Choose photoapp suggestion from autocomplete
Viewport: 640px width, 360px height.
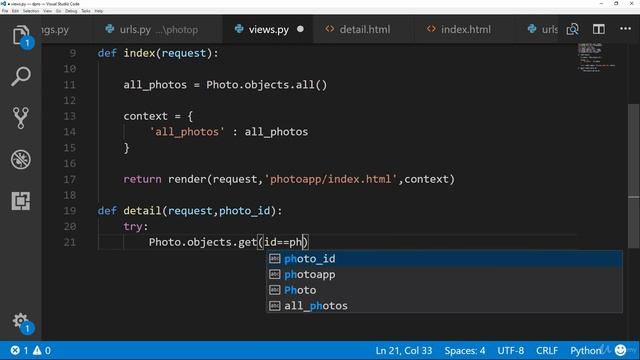click(444, 274)
